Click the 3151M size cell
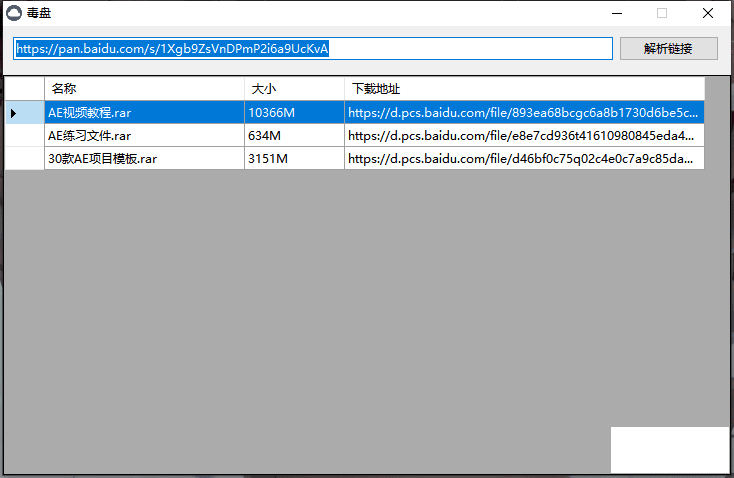The width and height of the screenshot is (734, 478). coord(294,158)
